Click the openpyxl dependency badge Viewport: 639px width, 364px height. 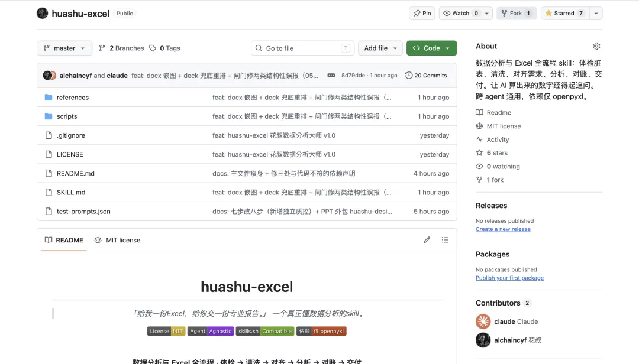click(x=321, y=331)
